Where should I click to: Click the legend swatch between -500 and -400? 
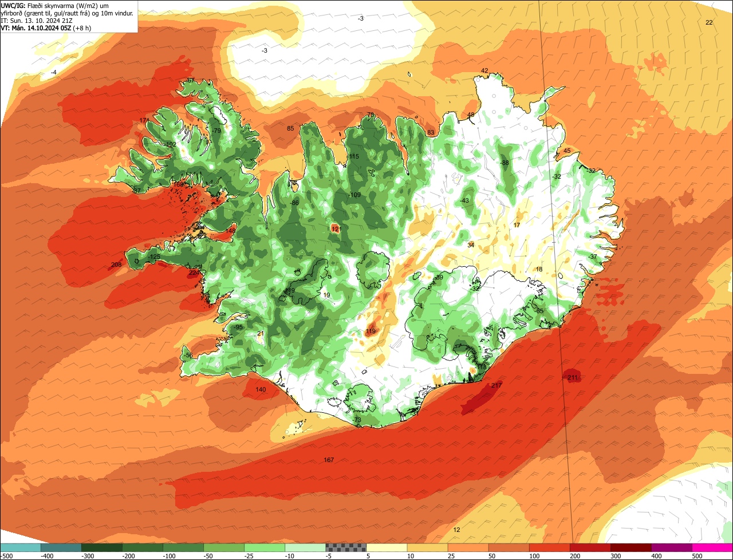21,547
